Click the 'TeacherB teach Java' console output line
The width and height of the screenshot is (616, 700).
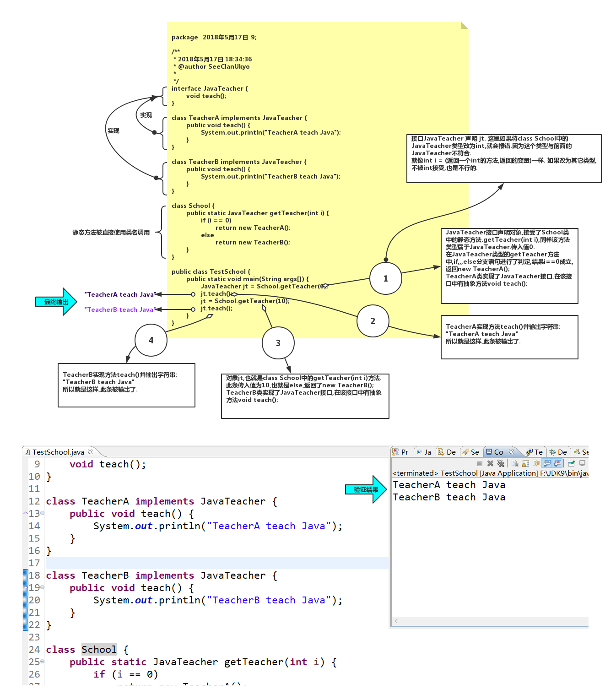tap(449, 497)
